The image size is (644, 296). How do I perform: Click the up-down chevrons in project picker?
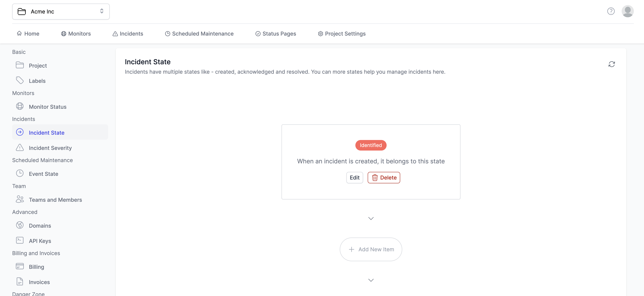tap(102, 11)
